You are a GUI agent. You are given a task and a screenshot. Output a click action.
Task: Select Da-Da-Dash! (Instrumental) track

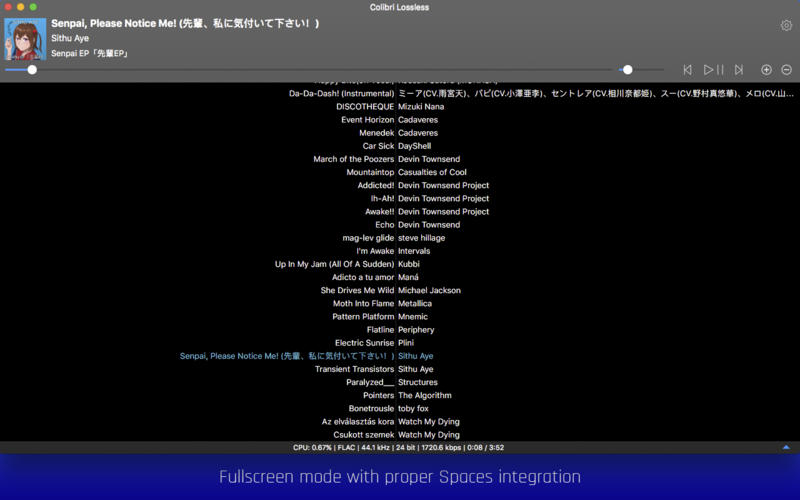pos(341,93)
